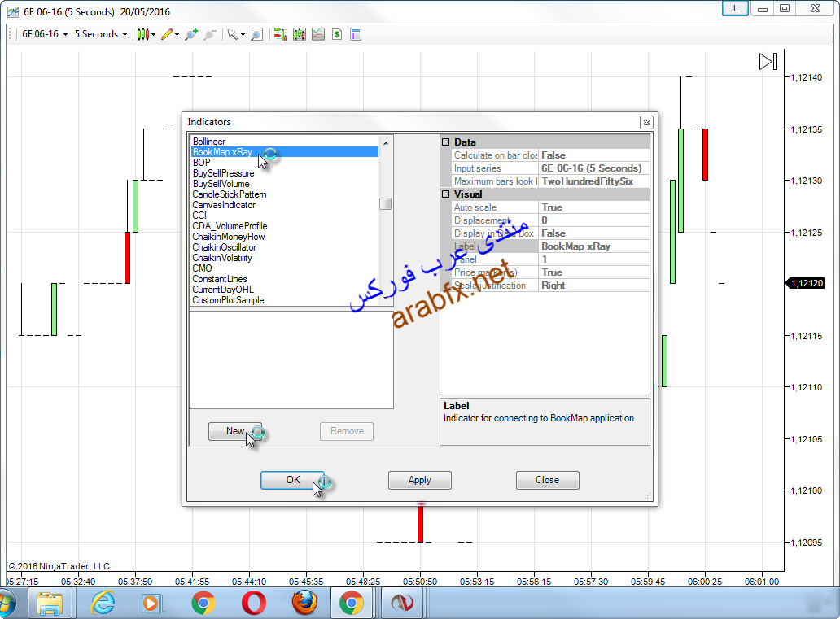Open Windows Explorer from the taskbar
The width and height of the screenshot is (840, 619).
click(50, 604)
